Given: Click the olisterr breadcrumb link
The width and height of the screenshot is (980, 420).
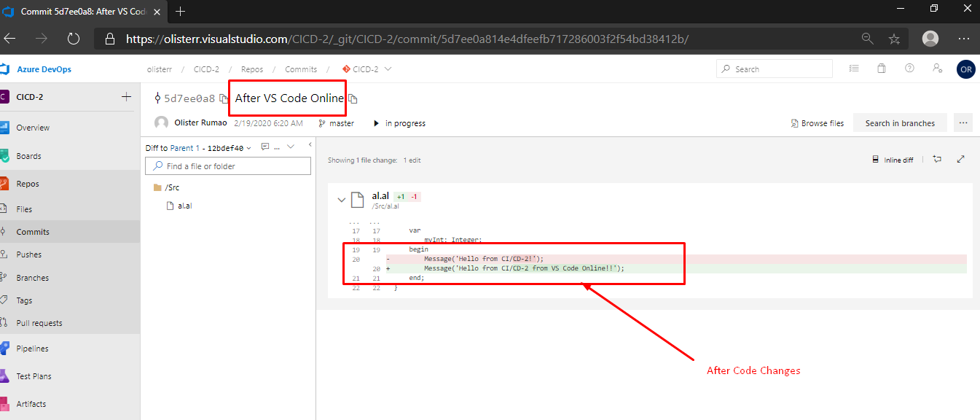Looking at the screenshot, I should (x=158, y=69).
